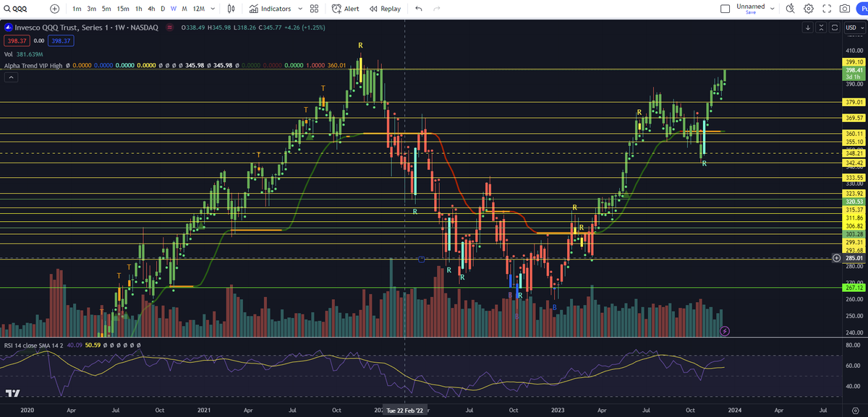This screenshot has height=417, width=868.
Task: Open the layout setup square icon
Action: click(x=726, y=9)
